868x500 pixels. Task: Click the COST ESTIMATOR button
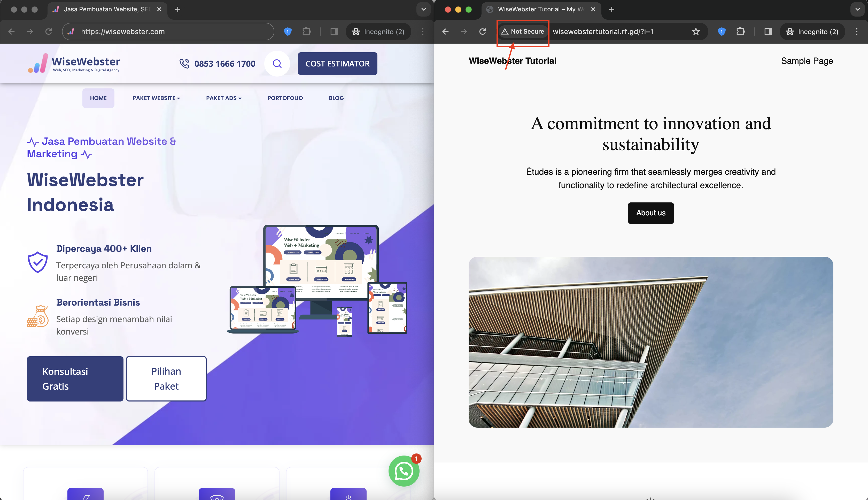(x=337, y=64)
